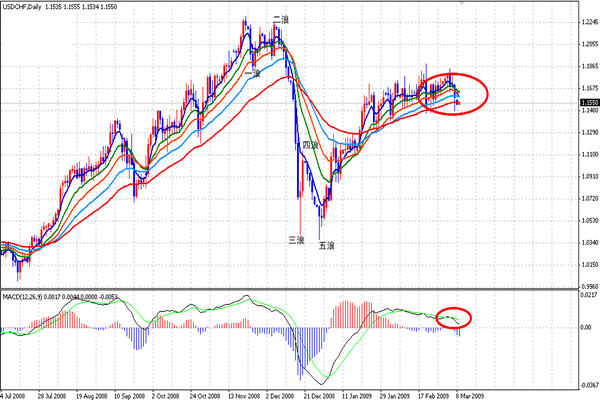The image size is (600, 400).
Task: Click the 1.0910 price axis label
Action: tap(590, 176)
